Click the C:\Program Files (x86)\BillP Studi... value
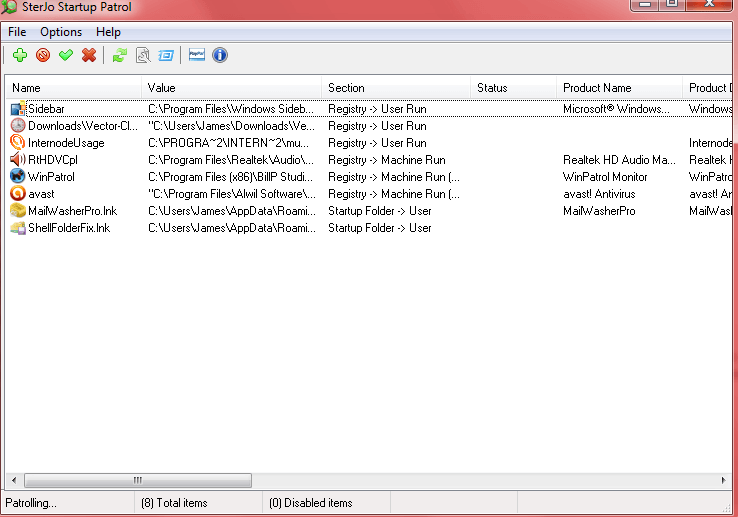738x517 pixels. coord(230,177)
